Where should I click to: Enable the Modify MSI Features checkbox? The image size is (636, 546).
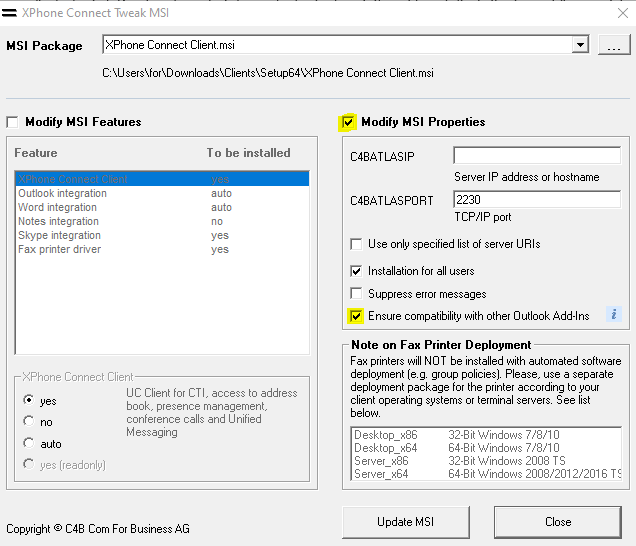(x=13, y=122)
